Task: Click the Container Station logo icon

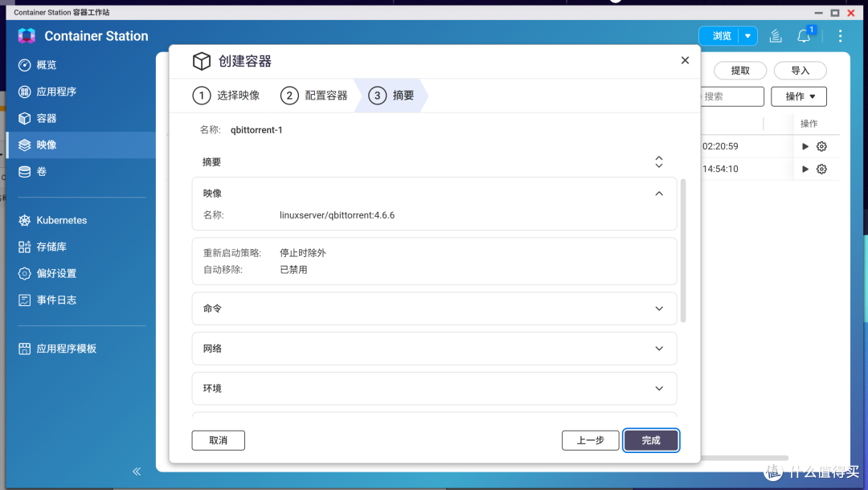Action: pos(27,36)
